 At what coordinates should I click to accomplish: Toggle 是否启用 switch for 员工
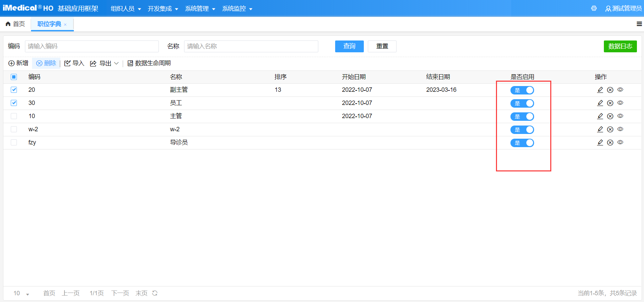tap(522, 103)
